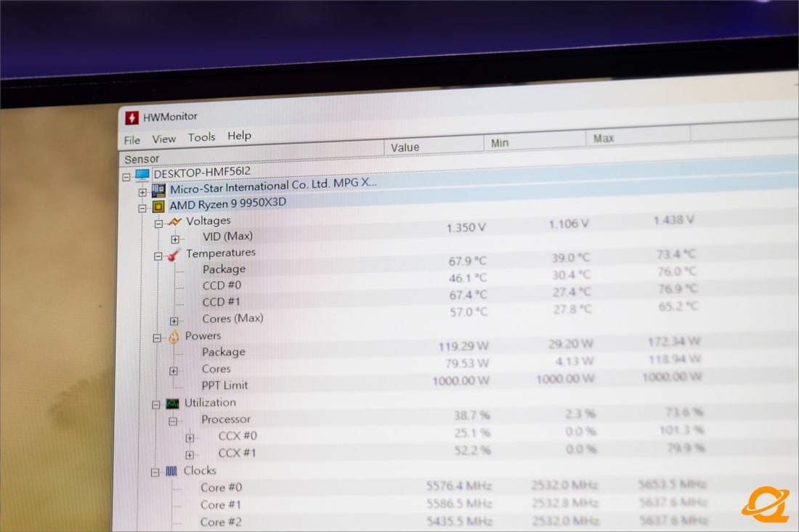
Task: Click the 46.1 °C CCD #0 value
Action: 468,279
